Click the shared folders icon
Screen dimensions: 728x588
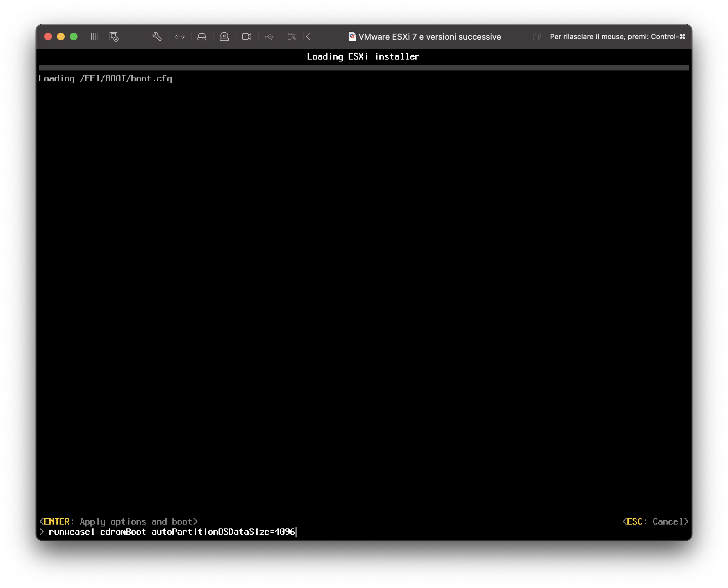292,37
